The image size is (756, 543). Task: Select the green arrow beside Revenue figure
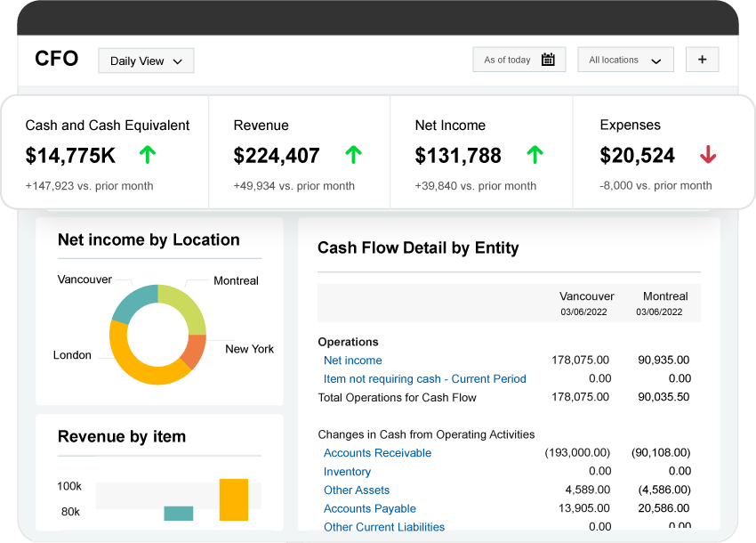pyautogui.click(x=353, y=154)
